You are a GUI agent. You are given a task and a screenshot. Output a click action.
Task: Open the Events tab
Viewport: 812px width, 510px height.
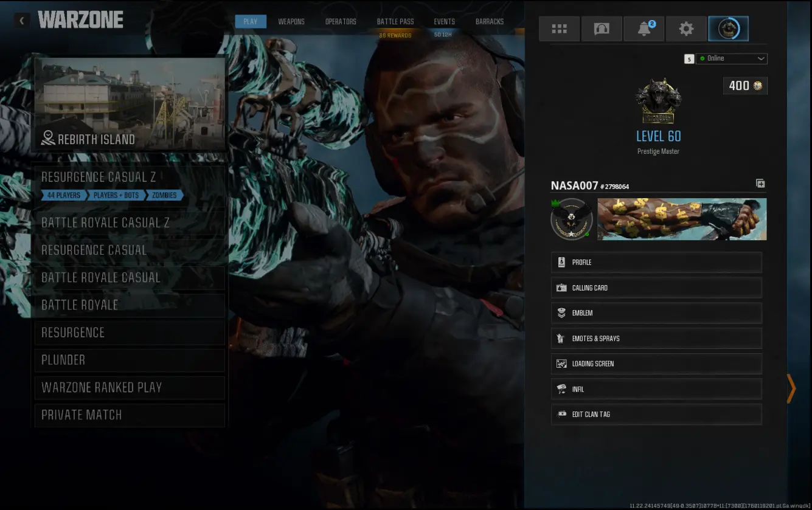(x=444, y=21)
